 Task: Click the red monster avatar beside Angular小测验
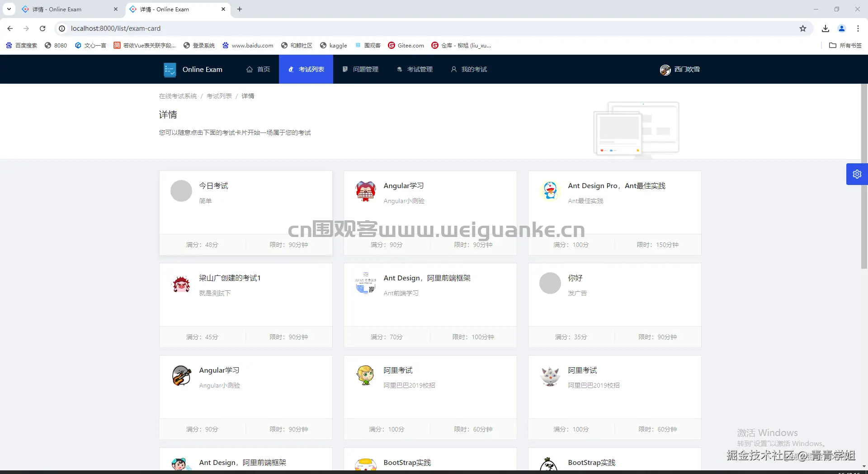point(366,191)
